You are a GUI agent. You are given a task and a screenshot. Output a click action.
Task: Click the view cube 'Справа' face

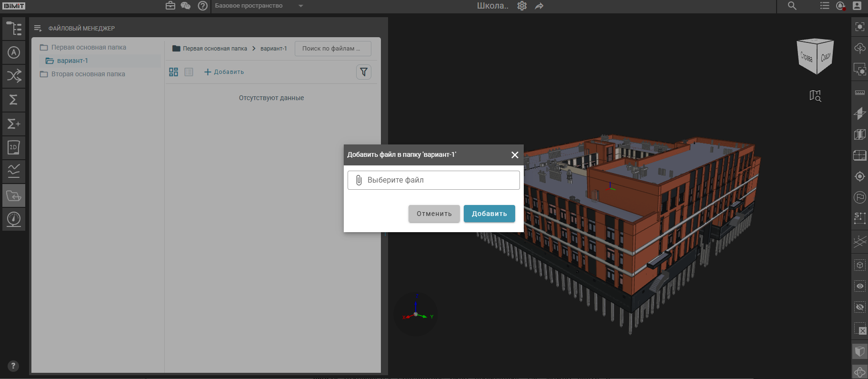pyautogui.click(x=807, y=57)
